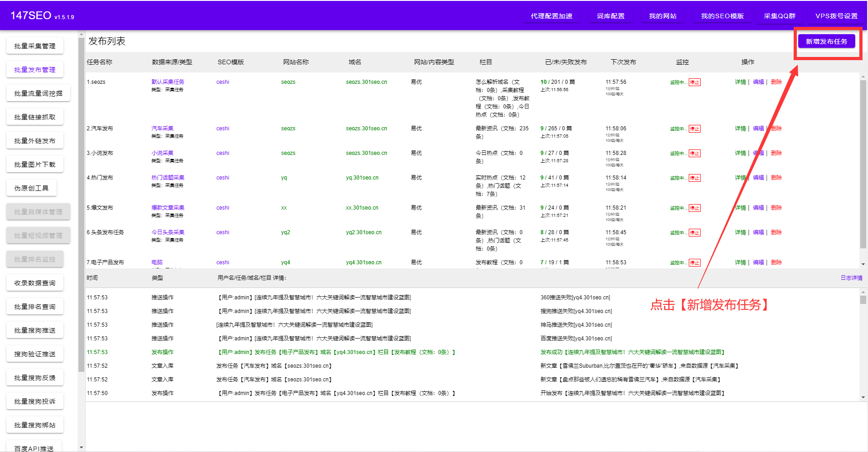Stop monitoring for task 4.热门发布
The image size is (868, 452).
point(694,178)
